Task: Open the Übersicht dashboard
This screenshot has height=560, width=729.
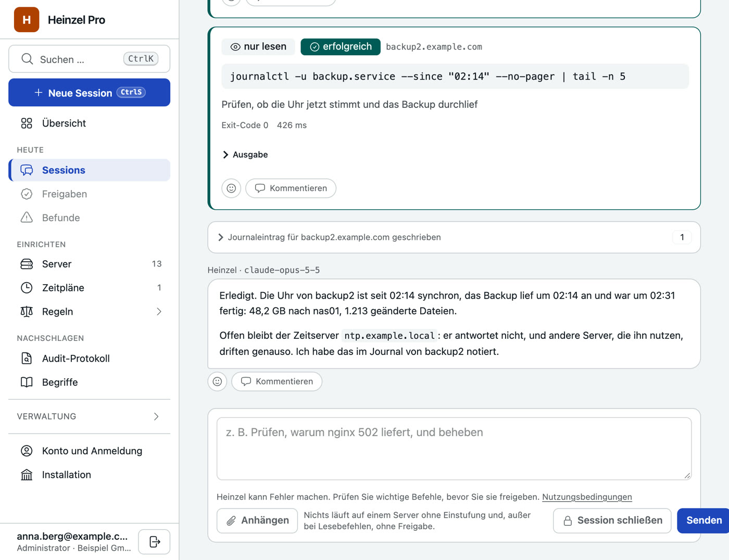Action: [x=90, y=123]
